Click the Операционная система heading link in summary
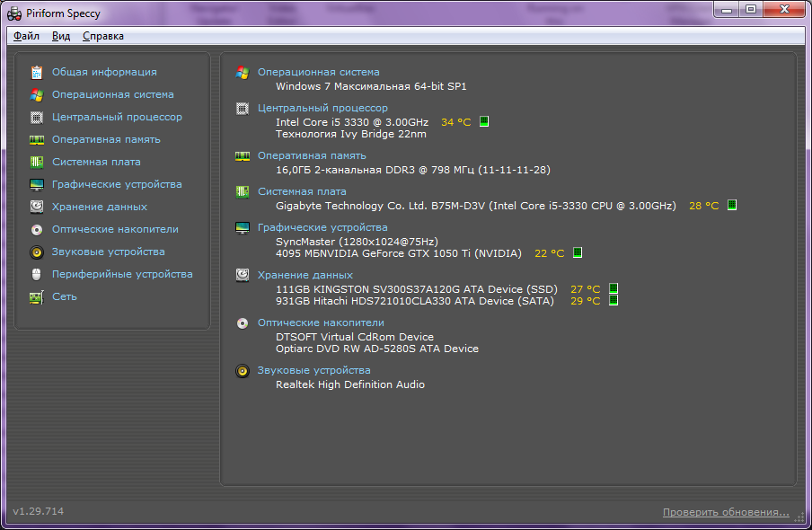The height and width of the screenshot is (530, 812). pyautogui.click(x=319, y=72)
